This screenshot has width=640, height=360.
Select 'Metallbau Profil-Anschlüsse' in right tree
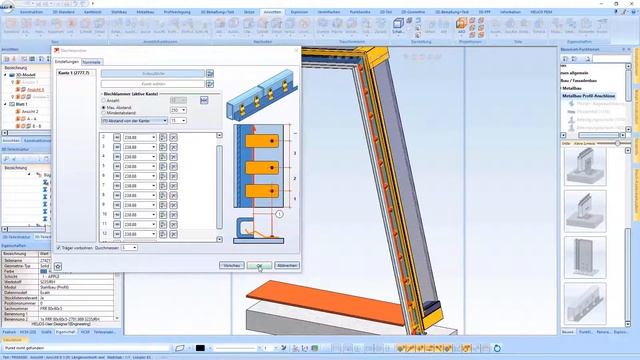pyautogui.click(x=589, y=96)
